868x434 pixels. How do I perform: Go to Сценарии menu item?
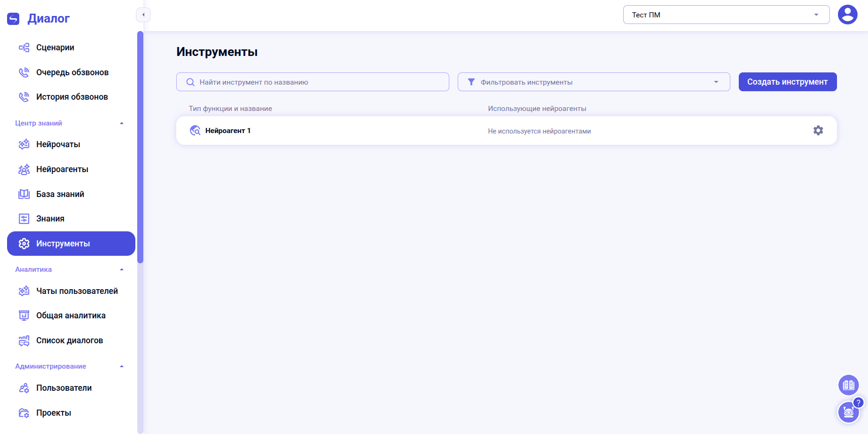click(71, 47)
